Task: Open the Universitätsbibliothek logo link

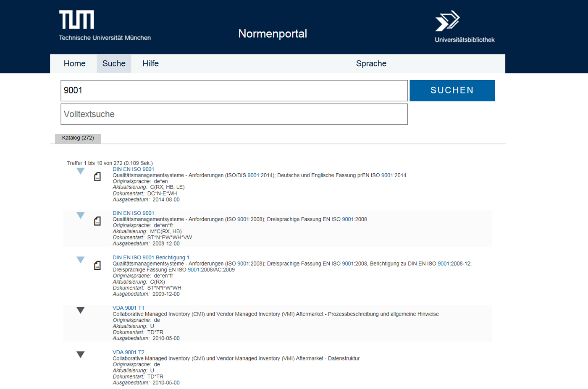Action: (x=464, y=26)
